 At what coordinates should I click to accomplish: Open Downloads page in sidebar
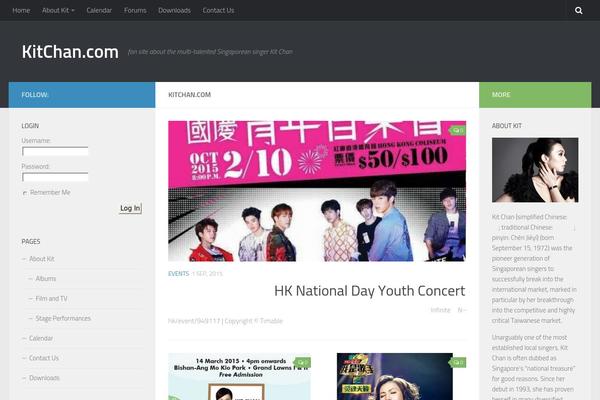point(44,378)
